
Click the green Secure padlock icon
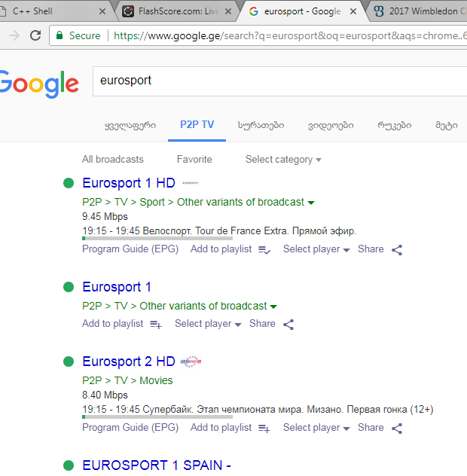60,35
